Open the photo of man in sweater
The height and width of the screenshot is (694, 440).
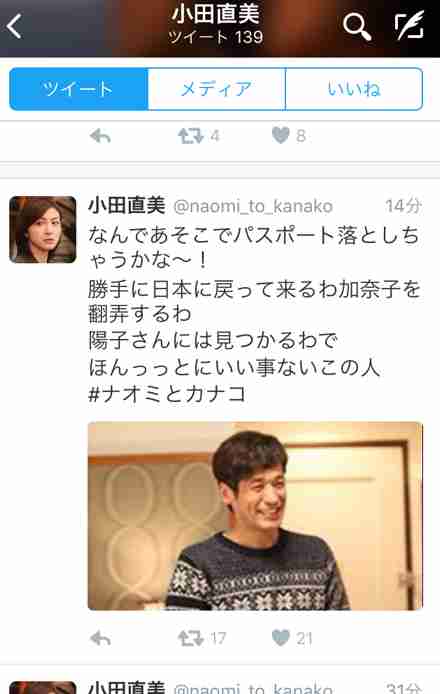point(255,516)
